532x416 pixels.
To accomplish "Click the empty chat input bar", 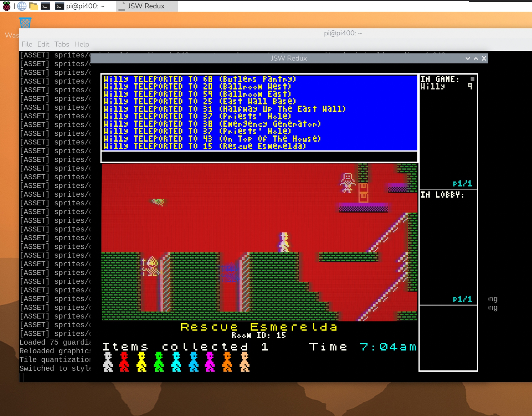I will pos(259,157).
